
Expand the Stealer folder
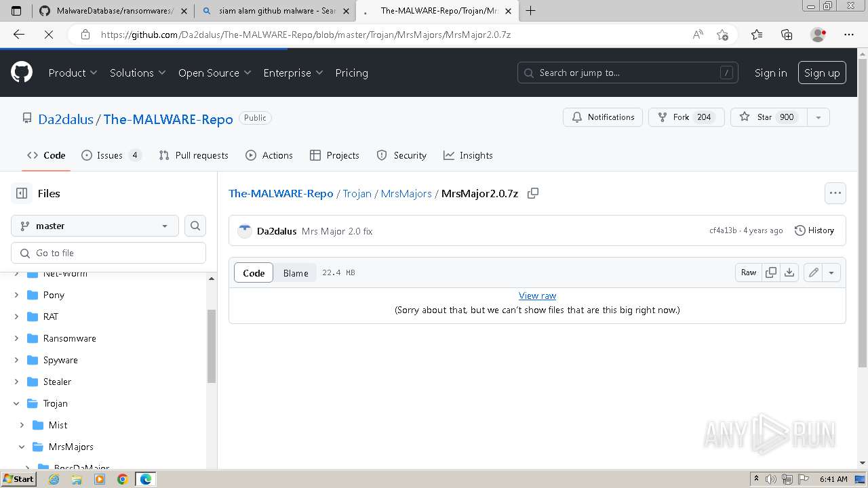click(16, 382)
